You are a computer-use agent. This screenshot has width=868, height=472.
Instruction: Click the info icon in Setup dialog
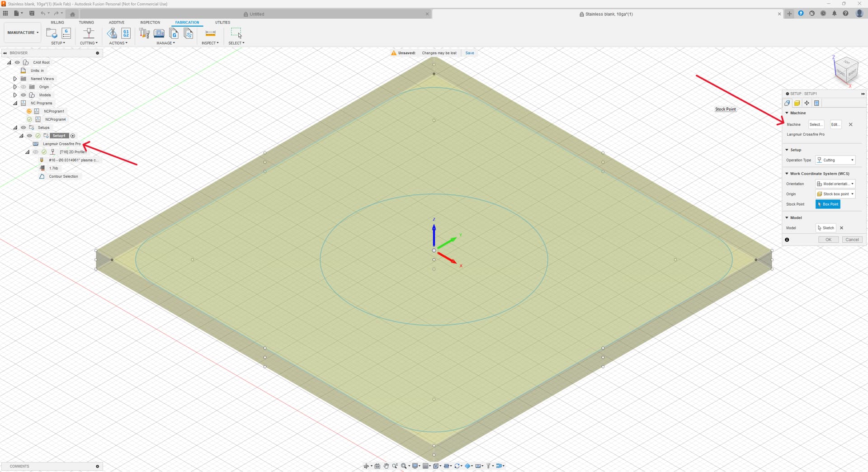click(x=787, y=240)
